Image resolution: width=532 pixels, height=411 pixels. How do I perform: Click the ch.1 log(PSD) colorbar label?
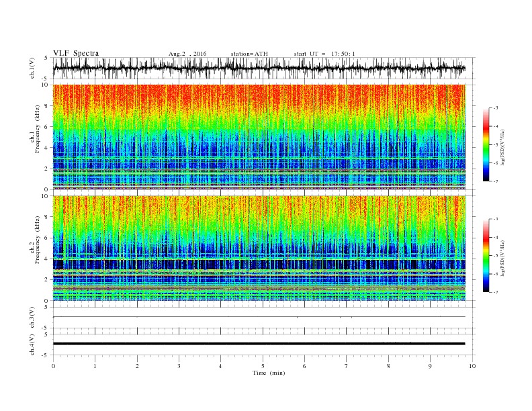point(502,148)
